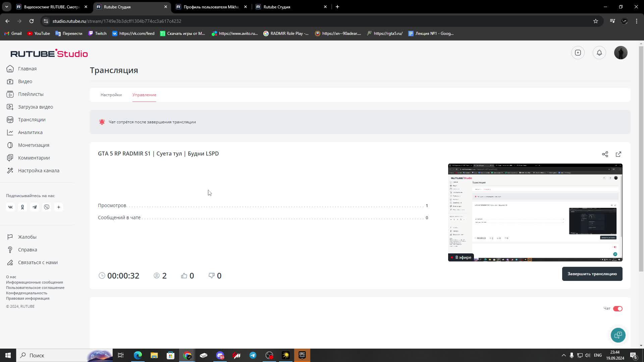
Task: Open the Главная home sidebar icon
Action: (x=10, y=69)
